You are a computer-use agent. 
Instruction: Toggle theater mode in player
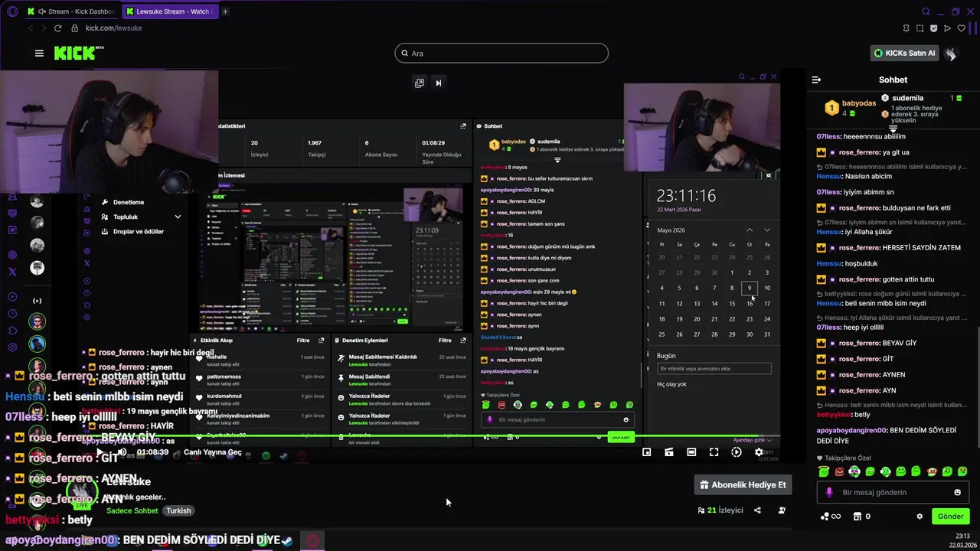point(691,452)
